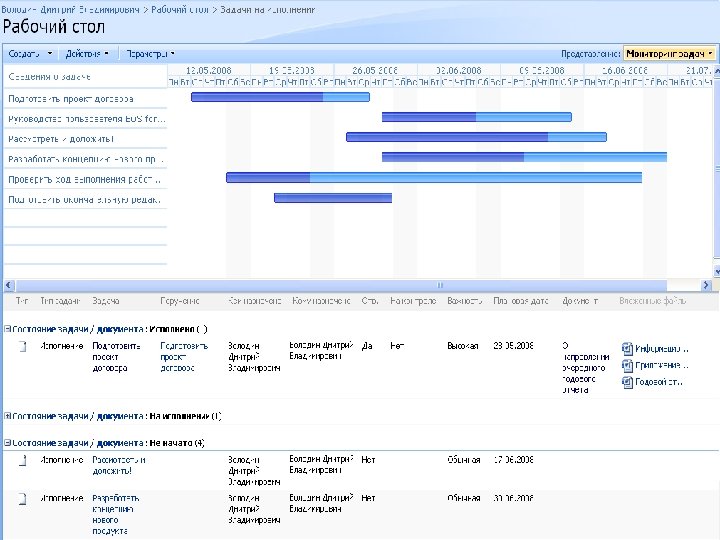Open the second Word attachment icon (Приглашение)
The image size is (720, 540).
pos(627,365)
